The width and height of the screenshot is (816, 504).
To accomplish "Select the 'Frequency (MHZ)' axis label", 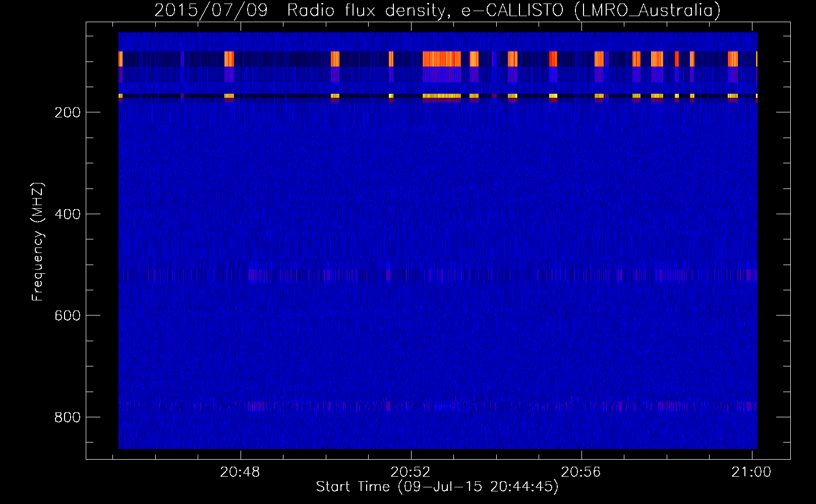I will coord(38,241).
